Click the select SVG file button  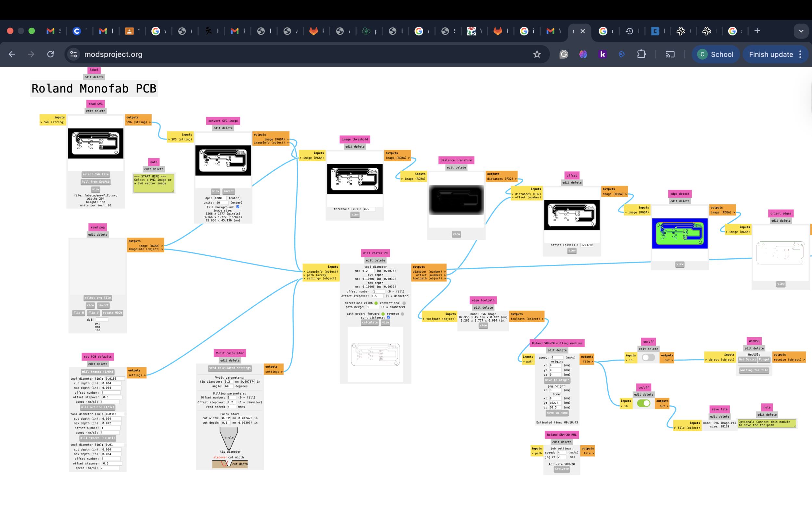[x=95, y=174]
